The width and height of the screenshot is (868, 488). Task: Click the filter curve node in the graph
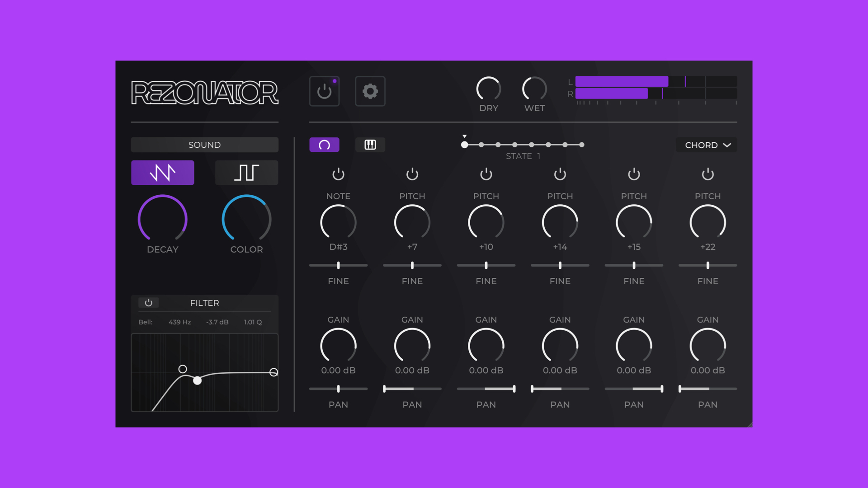pos(197,381)
